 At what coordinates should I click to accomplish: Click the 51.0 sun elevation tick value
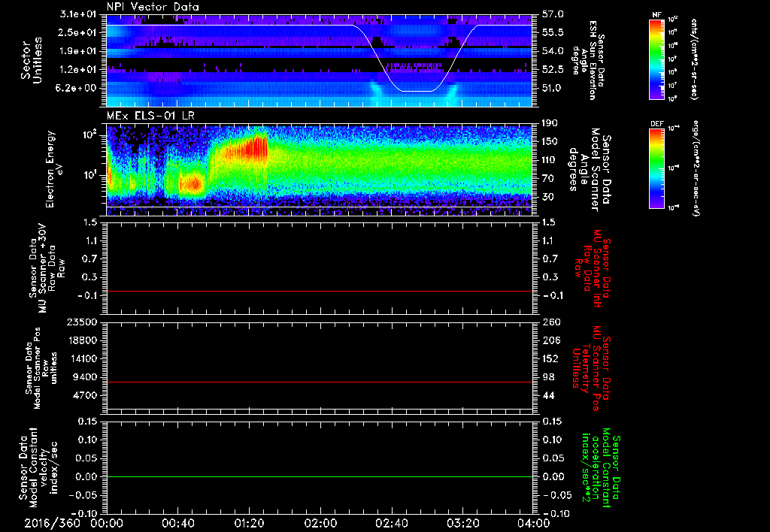pos(553,88)
